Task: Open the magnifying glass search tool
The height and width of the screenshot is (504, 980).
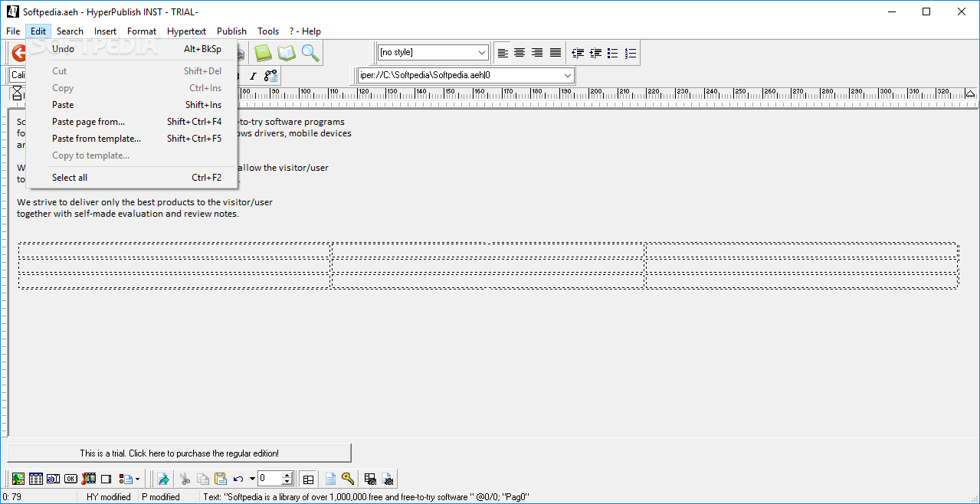Action: point(310,53)
